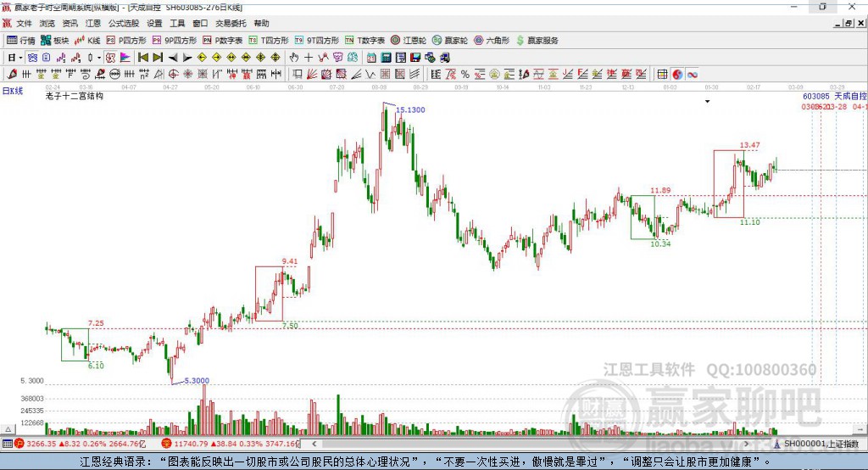The height and width of the screenshot is (470, 868).
Task: Select the spiral drawing tool
Action: [x=85, y=75]
